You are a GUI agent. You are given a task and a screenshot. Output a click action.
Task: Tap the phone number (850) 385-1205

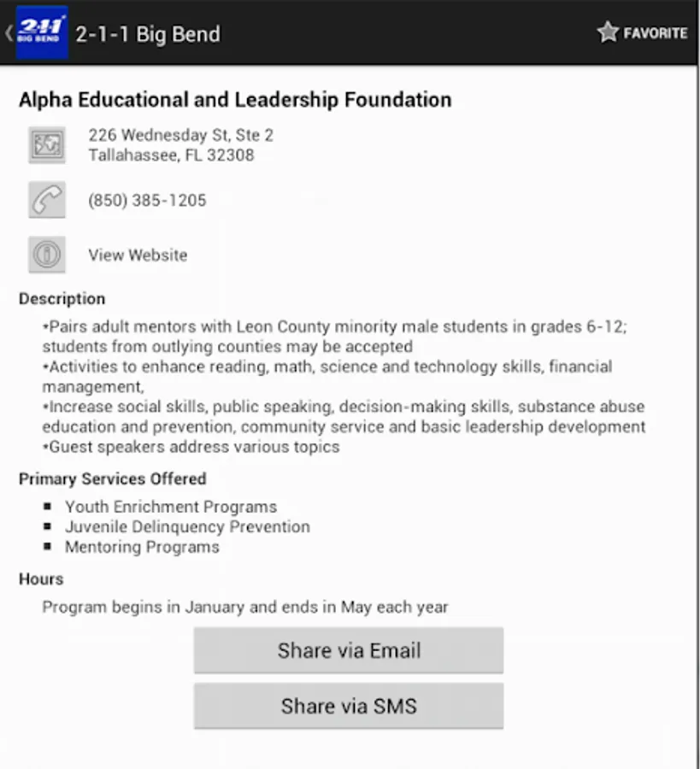(147, 201)
